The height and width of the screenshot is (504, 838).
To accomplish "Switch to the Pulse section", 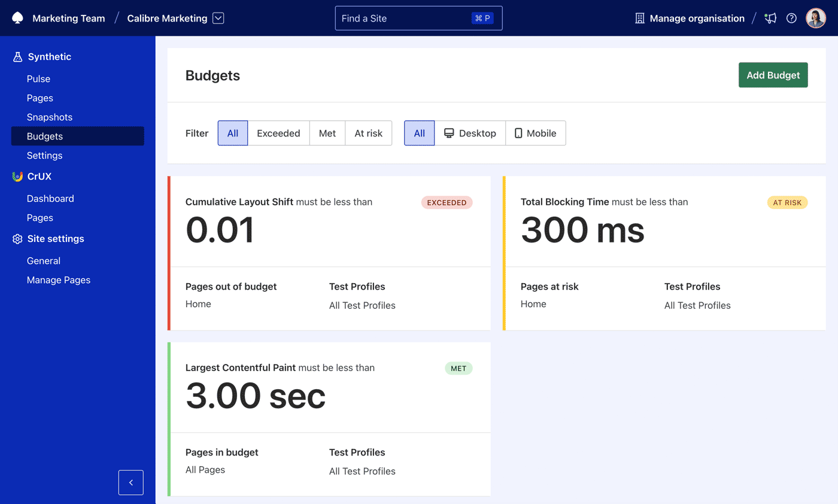I will pos(38,78).
